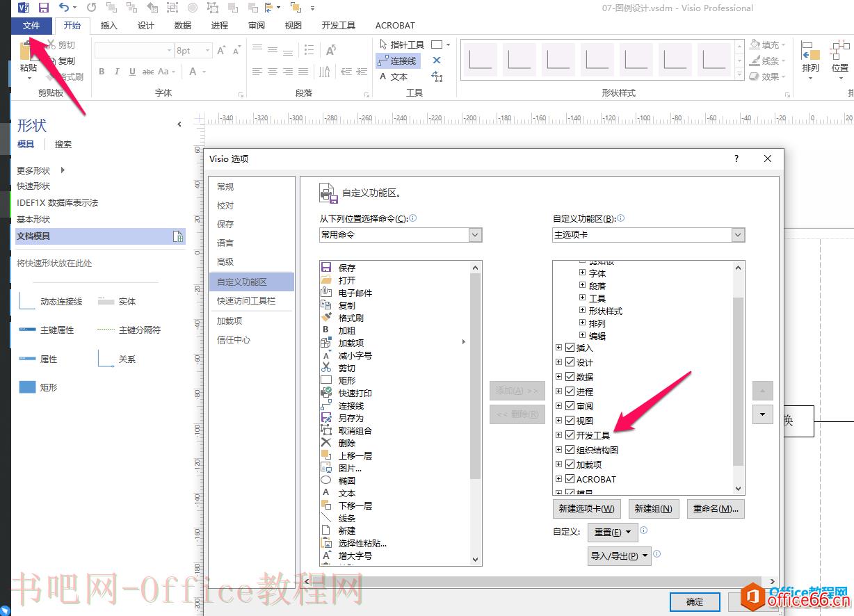Click the rotate text icon

pos(331,49)
